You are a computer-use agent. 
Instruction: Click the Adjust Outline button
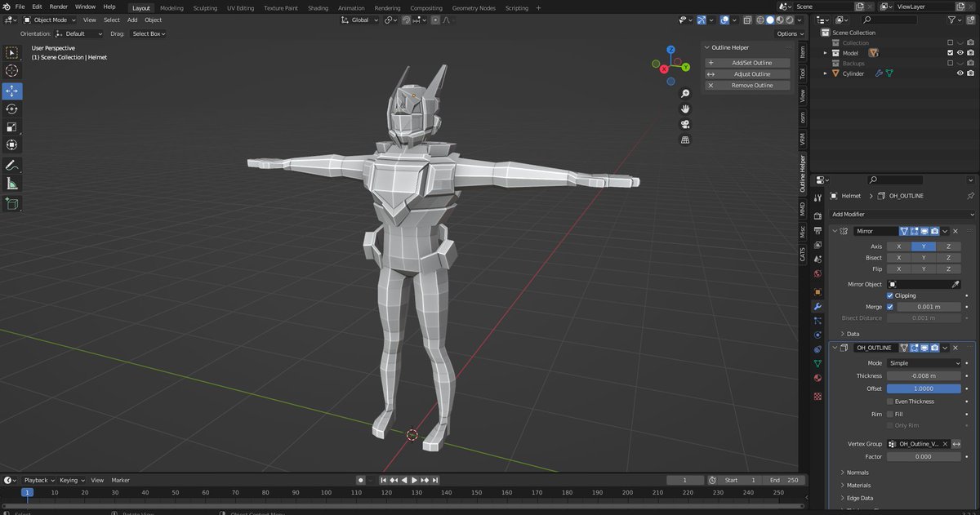[747, 74]
